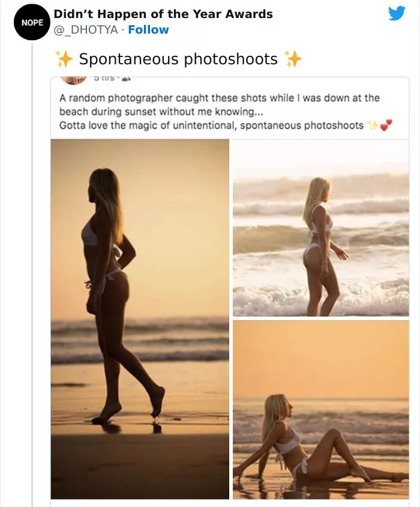Open the NOPE profile avatar
The height and width of the screenshot is (507, 420).
coord(31,22)
